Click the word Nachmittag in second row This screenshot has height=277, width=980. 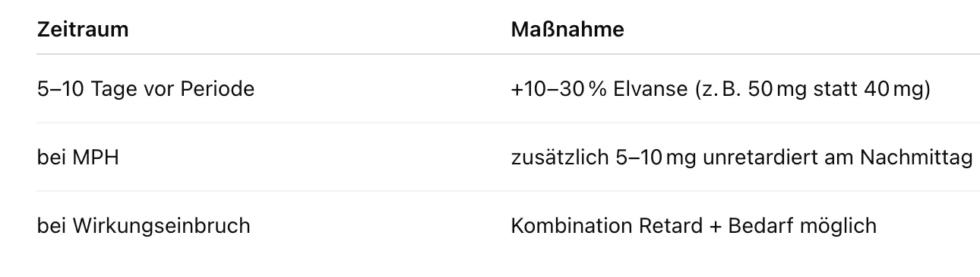coord(916,158)
